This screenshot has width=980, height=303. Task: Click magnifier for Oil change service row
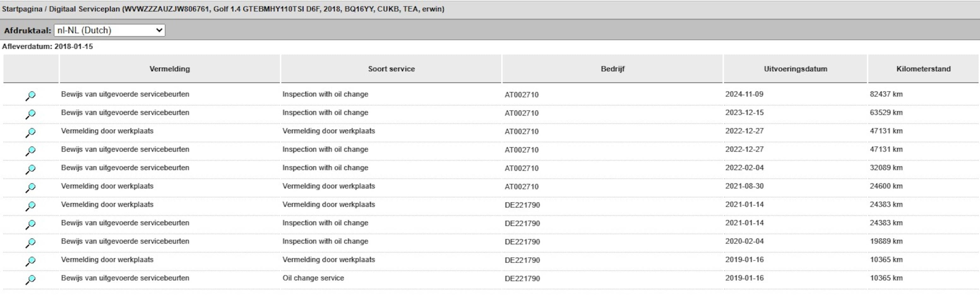pyautogui.click(x=30, y=280)
